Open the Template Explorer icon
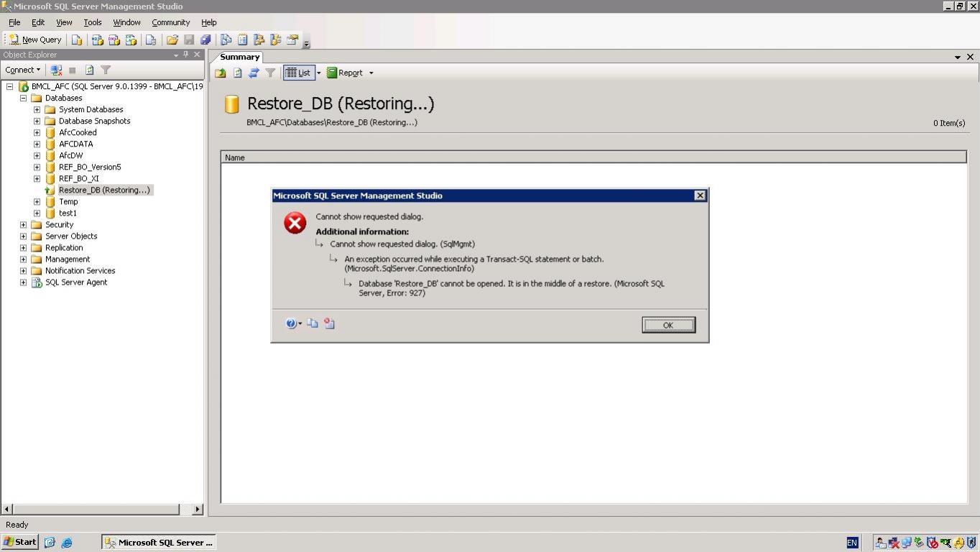Screen dimensions: 980x552 [275, 40]
